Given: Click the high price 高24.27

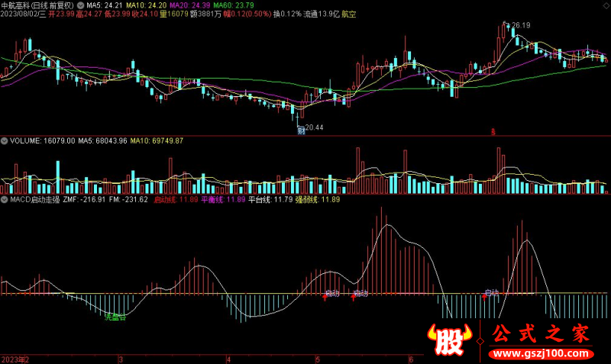Looking at the screenshot, I should [x=89, y=14].
